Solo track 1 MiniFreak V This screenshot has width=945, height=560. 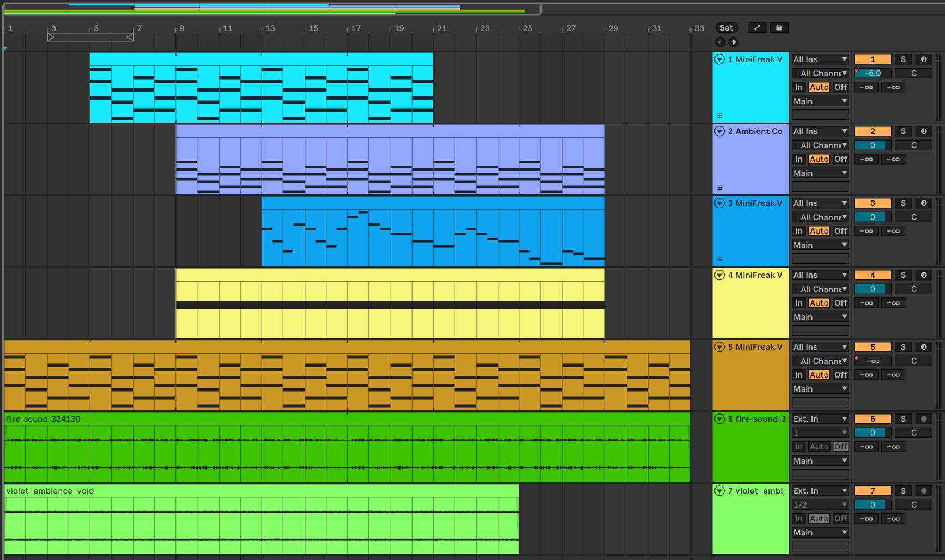tap(903, 59)
